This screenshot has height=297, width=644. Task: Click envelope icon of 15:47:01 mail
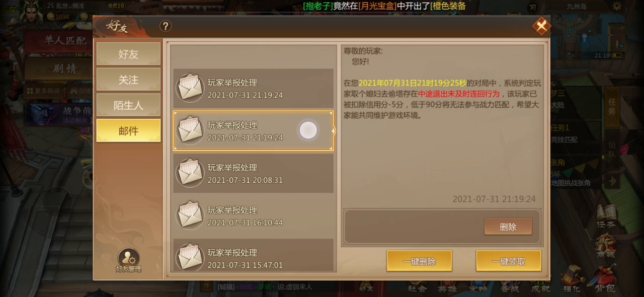coord(190,257)
